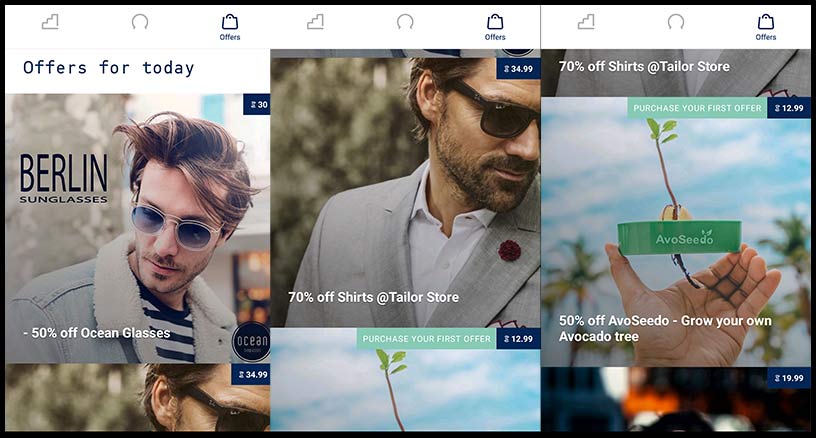Tap the round ocean brand logo

[x=251, y=342]
